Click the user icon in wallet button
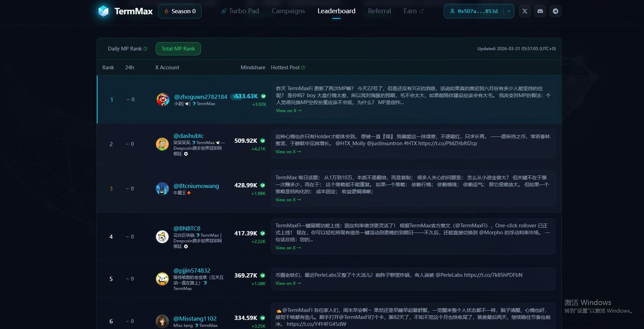The height and width of the screenshot is (329, 644). [x=453, y=11]
